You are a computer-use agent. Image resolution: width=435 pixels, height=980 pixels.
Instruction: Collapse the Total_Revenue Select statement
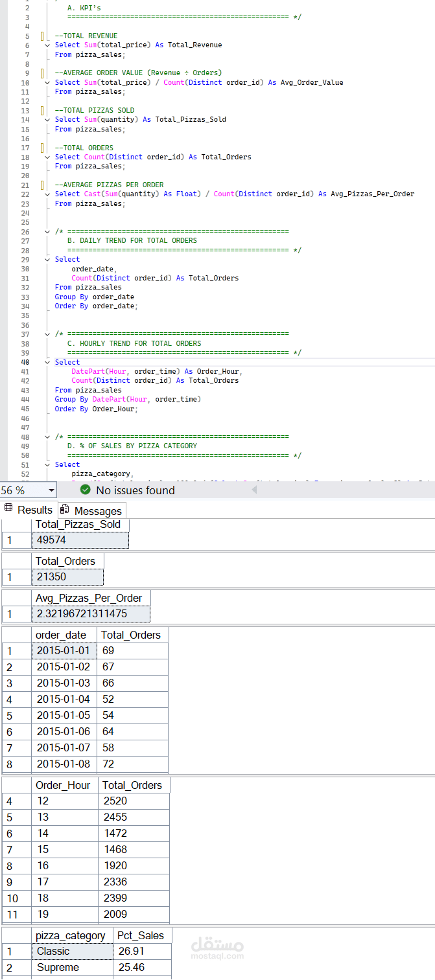pyautogui.click(x=47, y=45)
